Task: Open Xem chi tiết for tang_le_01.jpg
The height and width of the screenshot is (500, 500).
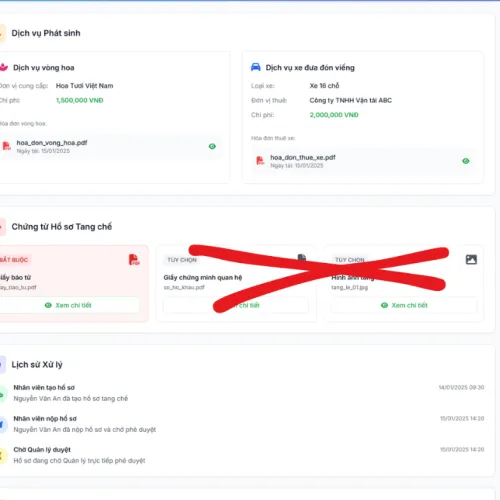Action: point(404,305)
